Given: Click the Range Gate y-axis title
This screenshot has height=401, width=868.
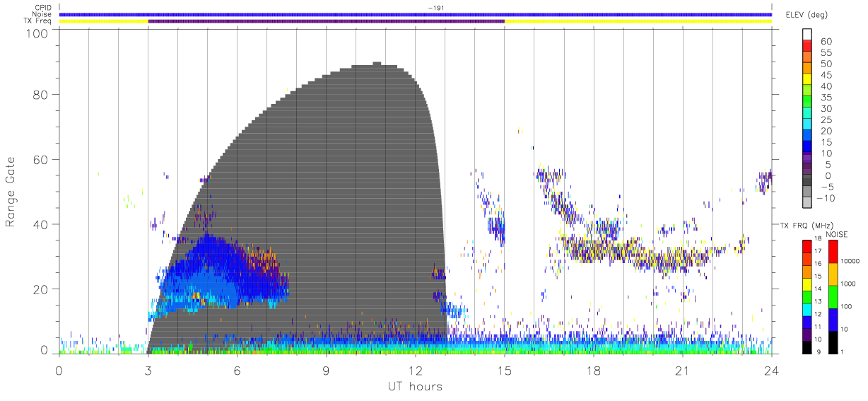Looking at the screenshot, I should tap(11, 192).
